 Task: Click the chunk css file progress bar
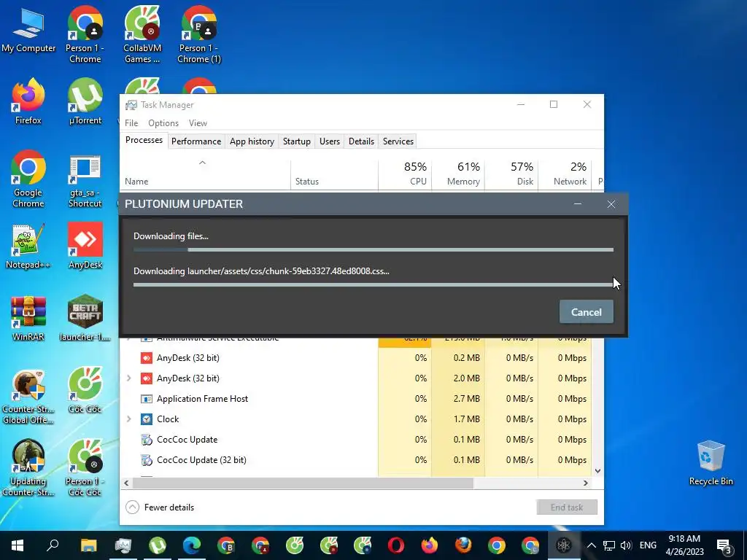(x=373, y=285)
